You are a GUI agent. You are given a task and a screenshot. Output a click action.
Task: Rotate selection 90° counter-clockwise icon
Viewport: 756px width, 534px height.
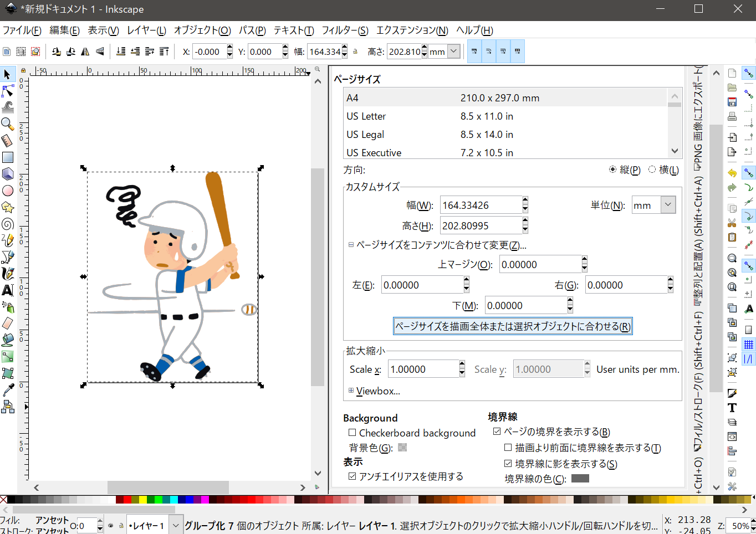[57, 52]
